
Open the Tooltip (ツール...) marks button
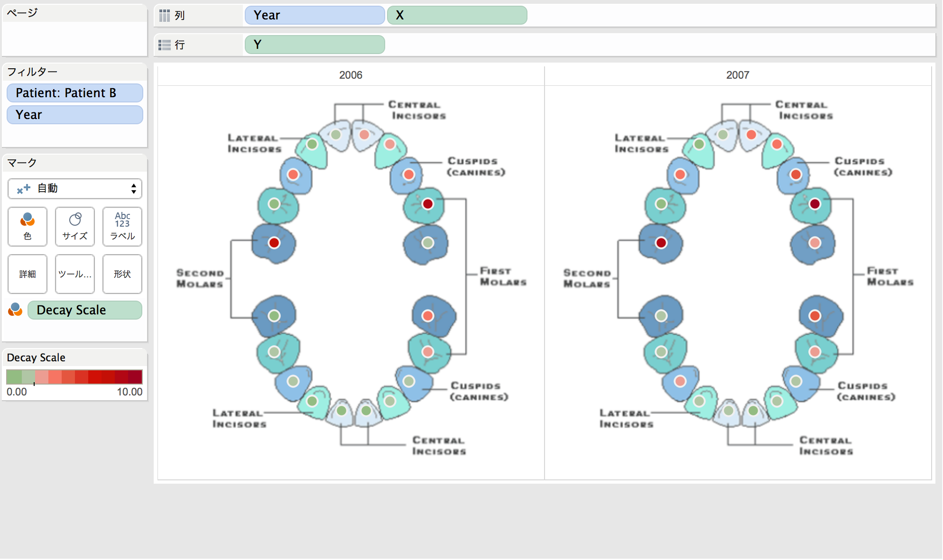pyautogui.click(x=75, y=274)
